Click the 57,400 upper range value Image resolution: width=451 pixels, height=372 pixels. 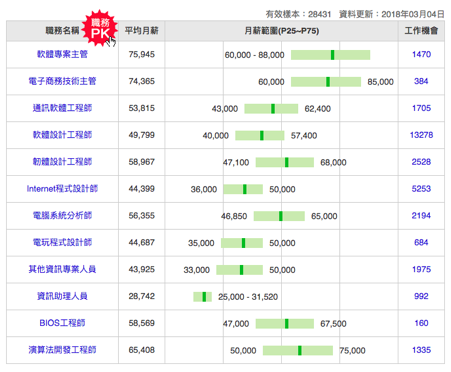pos(304,136)
